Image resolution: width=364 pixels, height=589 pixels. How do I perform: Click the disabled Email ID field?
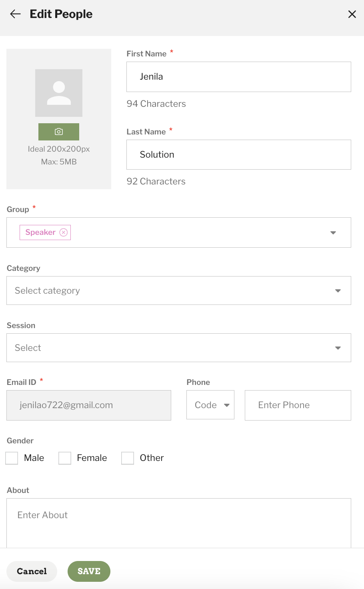click(89, 405)
